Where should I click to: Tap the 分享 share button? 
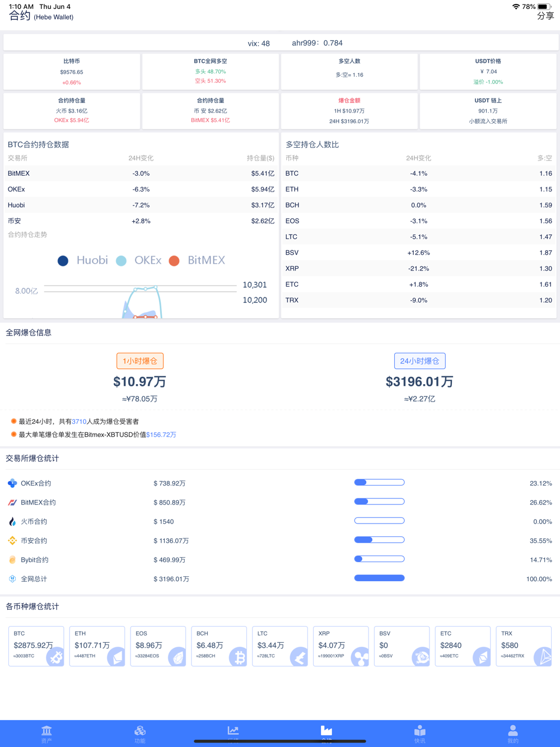click(545, 16)
